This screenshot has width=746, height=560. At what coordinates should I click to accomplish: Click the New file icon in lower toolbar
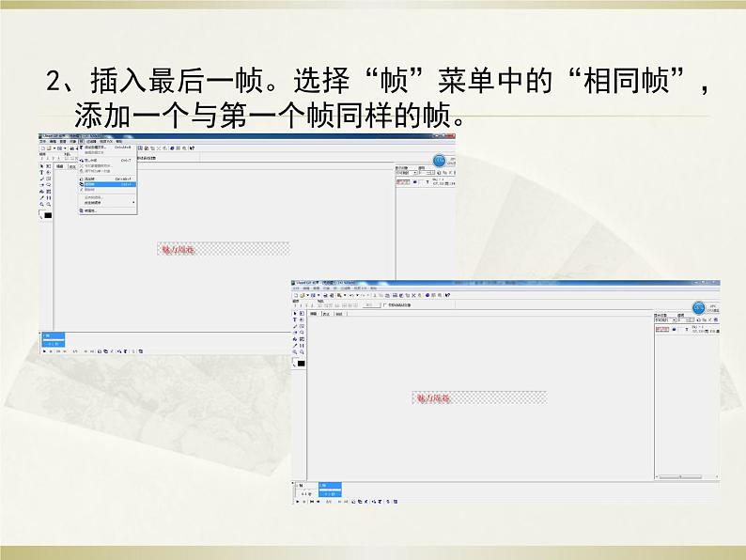click(x=296, y=295)
